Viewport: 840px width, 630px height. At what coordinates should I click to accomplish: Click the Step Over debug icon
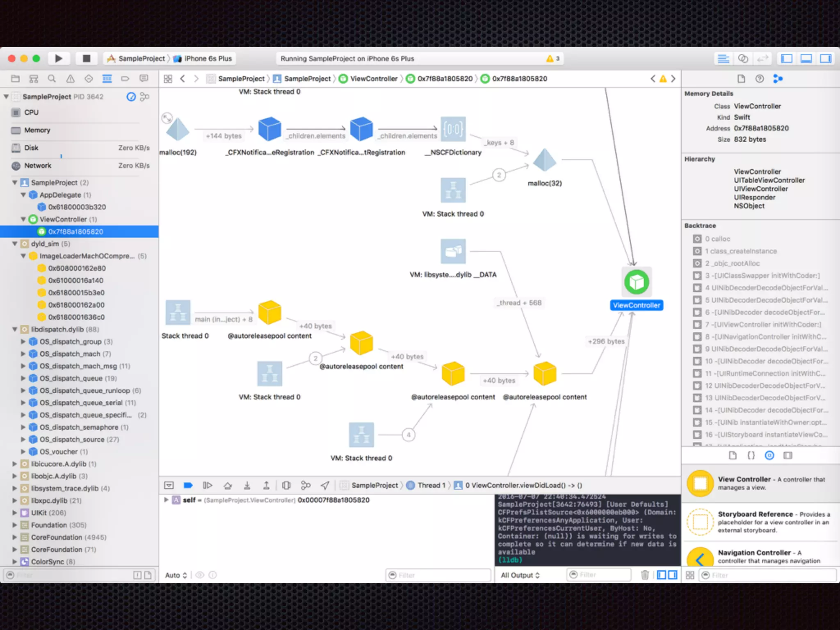click(228, 486)
